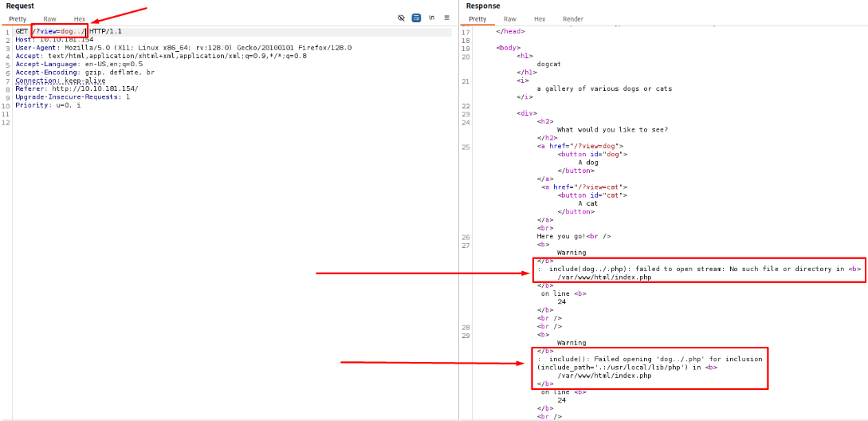Click 'a gallery of various dogs or cats' text
The height and width of the screenshot is (421, 868).
604,89
